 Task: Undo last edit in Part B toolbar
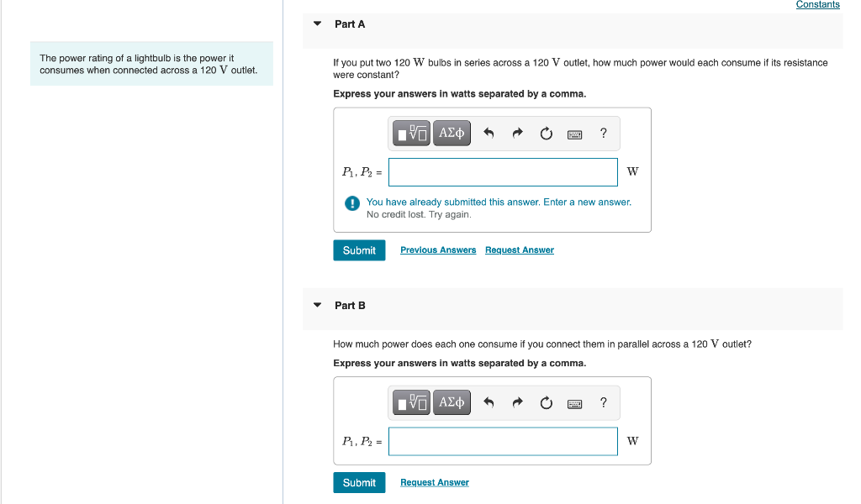[489, 402]
